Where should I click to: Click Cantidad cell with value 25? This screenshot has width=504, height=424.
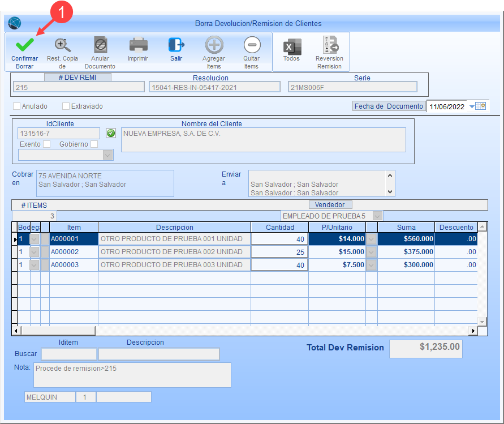tap(279, 252)
